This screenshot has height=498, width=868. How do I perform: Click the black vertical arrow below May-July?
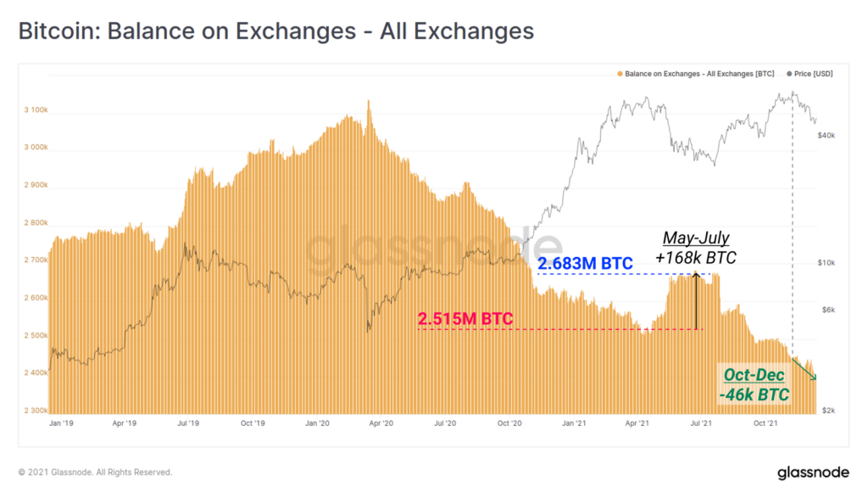(x=696, y=301)
